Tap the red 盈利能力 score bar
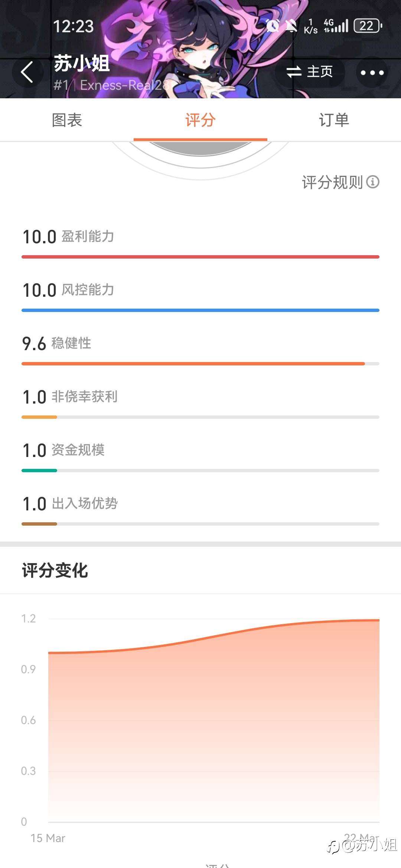 [200, 257]
